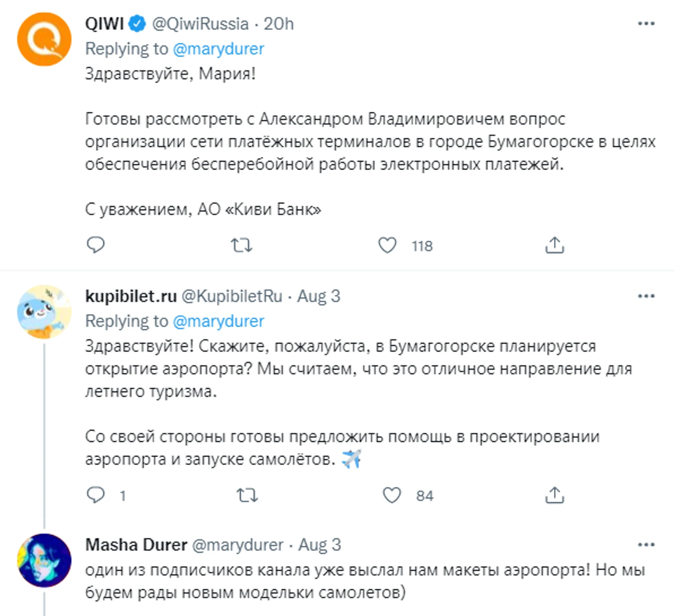
Task: Like the QIWI tweet with 118 likes
Action: [387, 245]
